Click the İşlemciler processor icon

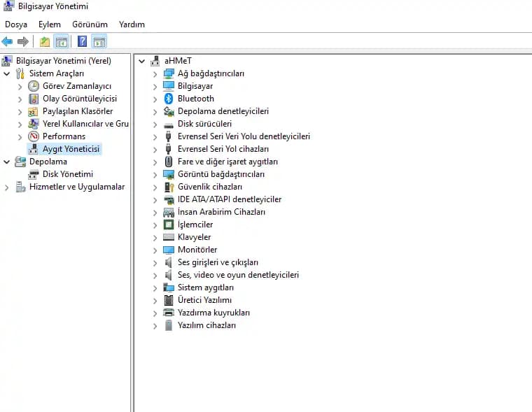click(x=168, y=225)
